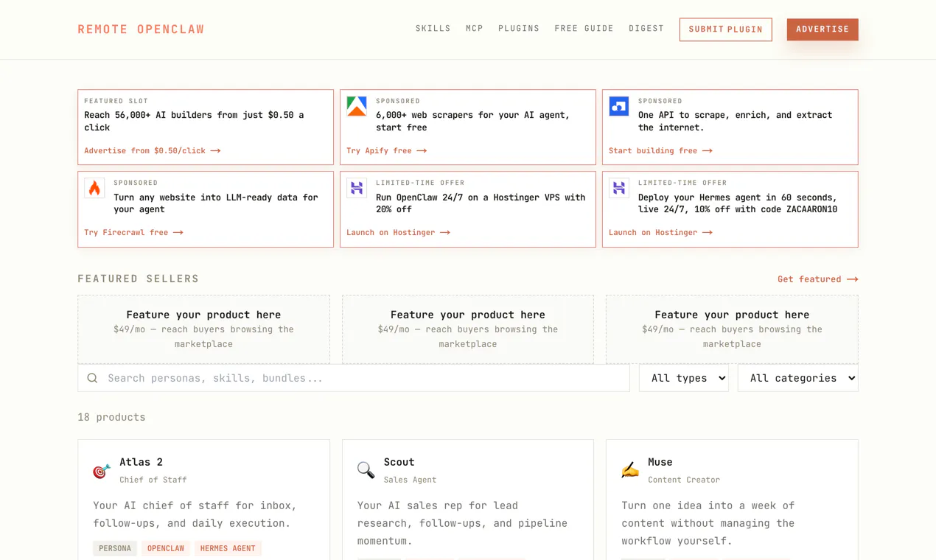Click One API to scrape headline
Screen dimensions: 936x560
735,121
